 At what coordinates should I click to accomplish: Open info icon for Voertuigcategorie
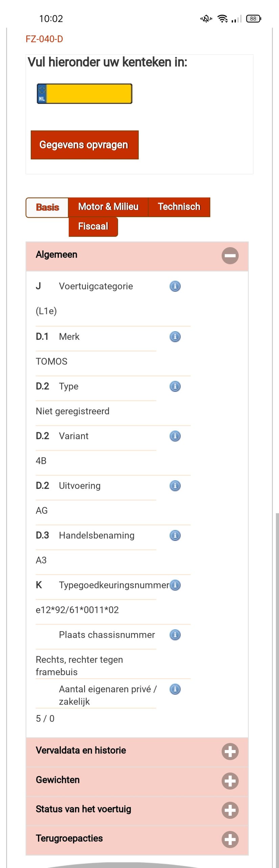[x=175, y=286]
